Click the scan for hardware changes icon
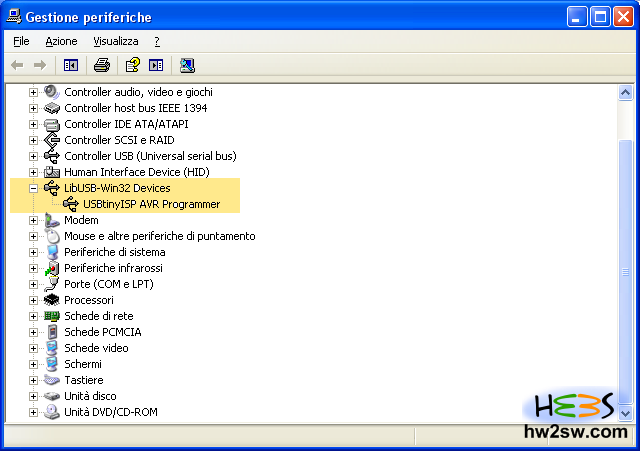The image size is (640, 451). pos(187,65)
